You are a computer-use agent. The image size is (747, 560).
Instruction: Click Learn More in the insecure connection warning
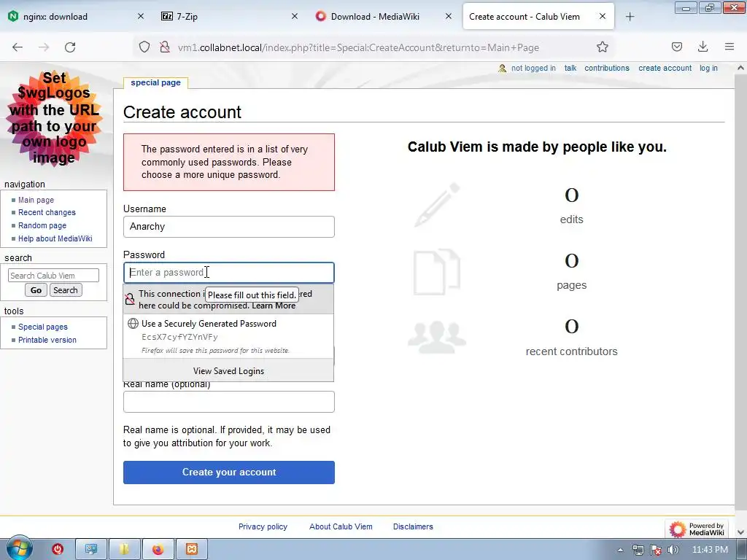click(274, 306)
